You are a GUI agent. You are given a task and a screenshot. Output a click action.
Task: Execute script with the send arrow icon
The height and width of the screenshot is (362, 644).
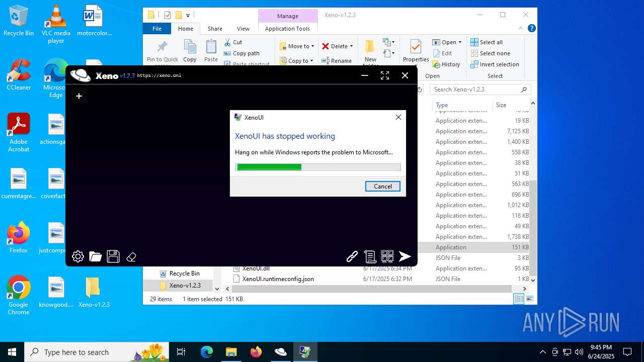point(405,257)
